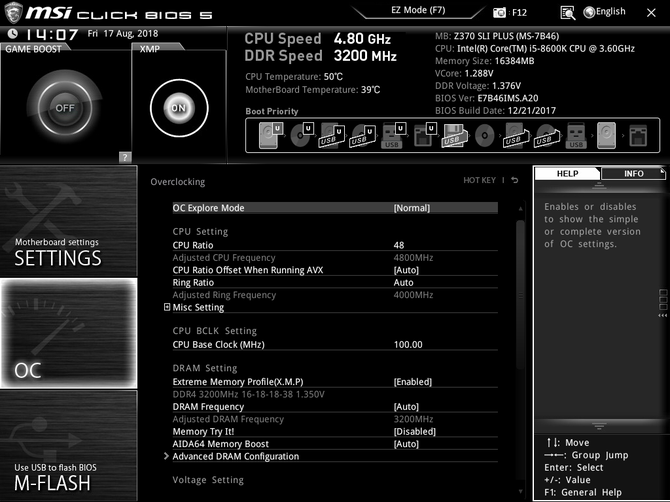
Task: Change OC Explore Mode [Normal] value
Action: click(411, 208)
